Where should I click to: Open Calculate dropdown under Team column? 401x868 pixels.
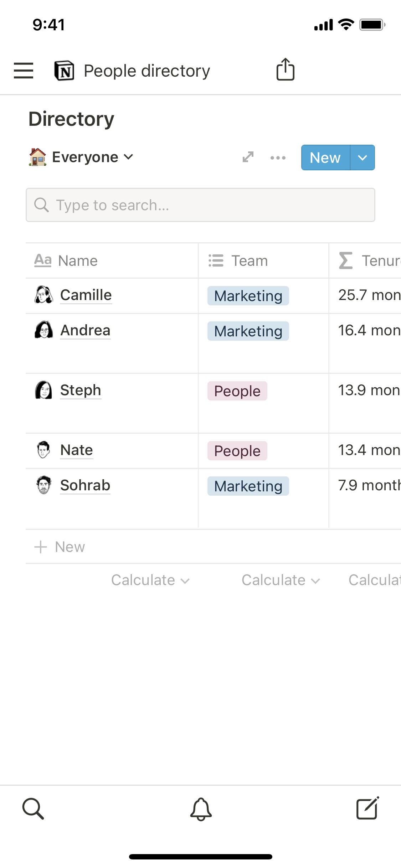281,580
